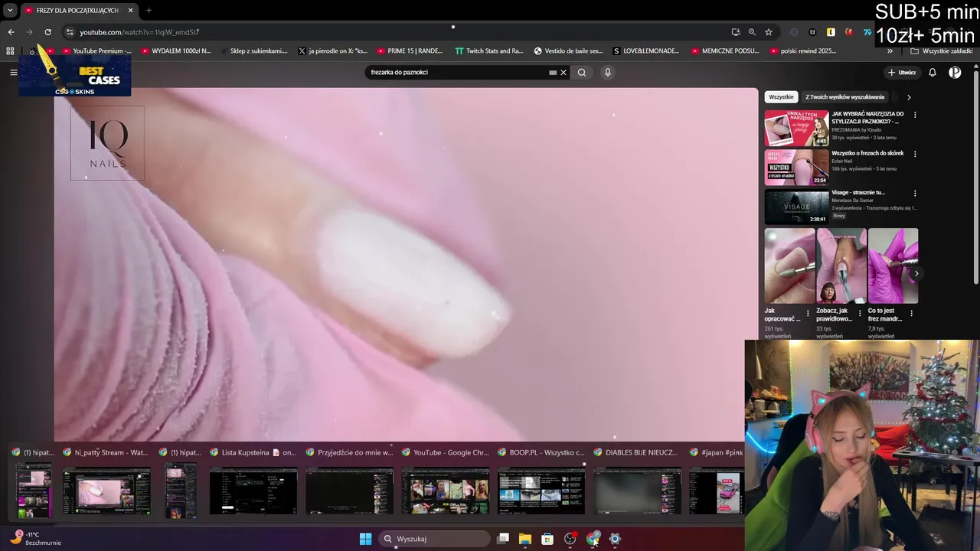Open File Explorer from the taskbar

525,539
